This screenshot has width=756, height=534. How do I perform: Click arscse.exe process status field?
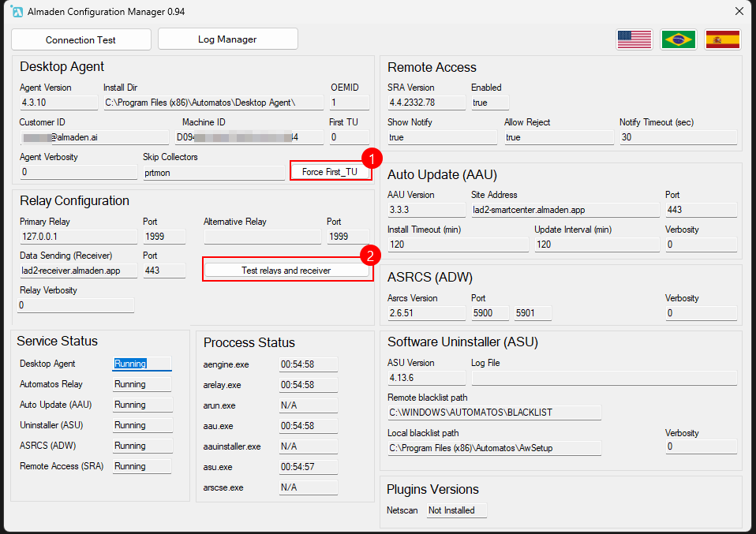point(309,487)
